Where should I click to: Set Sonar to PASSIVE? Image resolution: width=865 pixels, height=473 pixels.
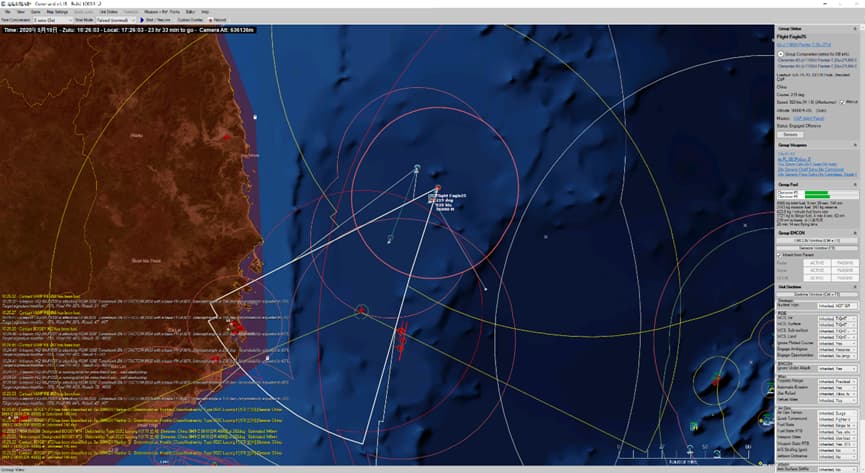coord(845,270)
